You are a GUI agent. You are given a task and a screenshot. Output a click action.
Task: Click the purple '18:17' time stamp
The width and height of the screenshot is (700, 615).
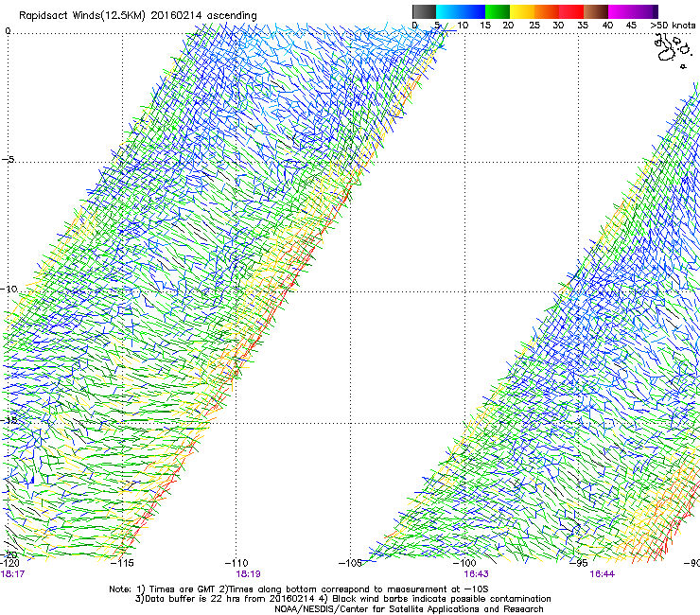coord(12,574)
